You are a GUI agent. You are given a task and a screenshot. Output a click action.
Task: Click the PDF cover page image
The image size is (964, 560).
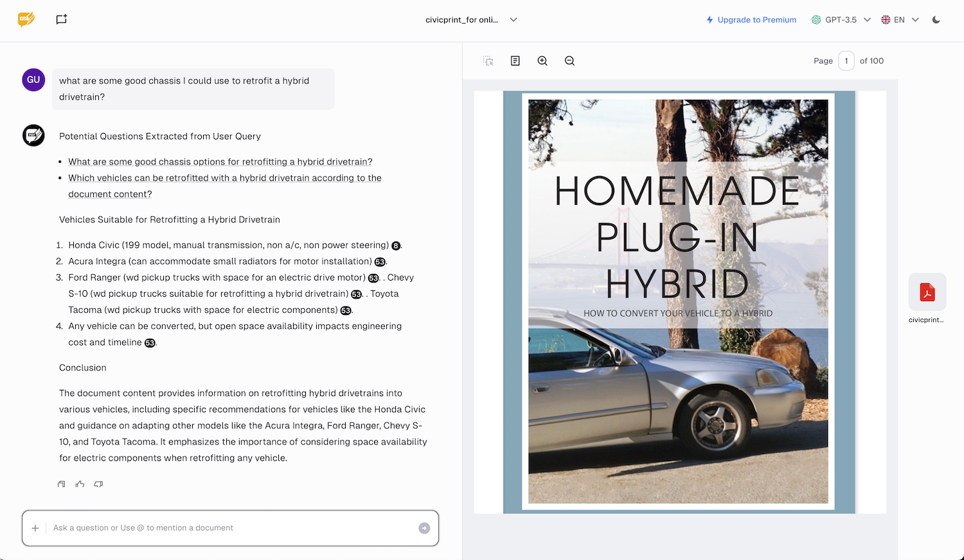coord(679,302)
